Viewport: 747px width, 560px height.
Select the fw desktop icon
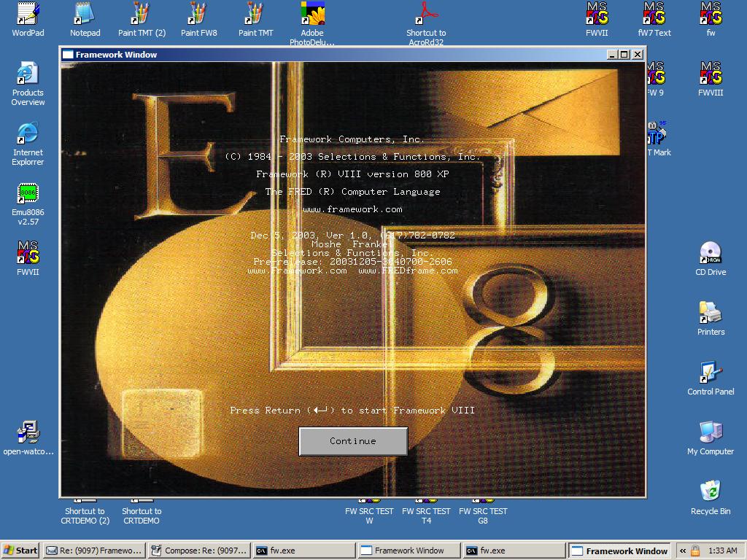tap(711, 19)
